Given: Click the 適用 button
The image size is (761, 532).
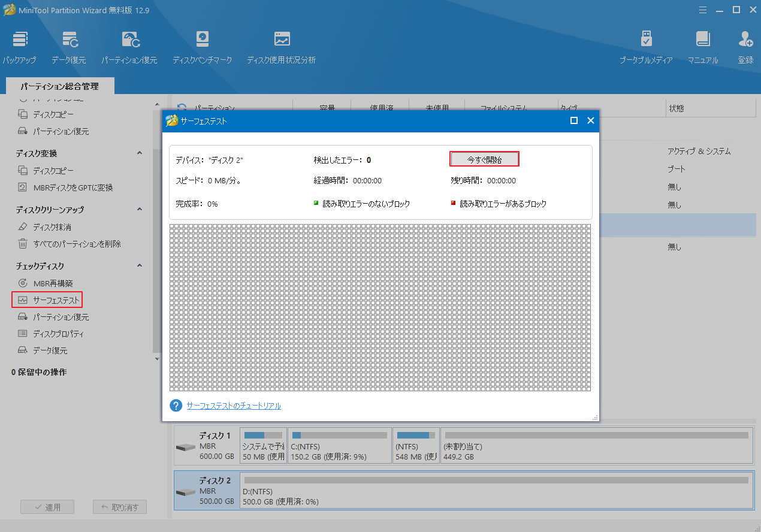Looking at the screenshot, I should [47, 507].
